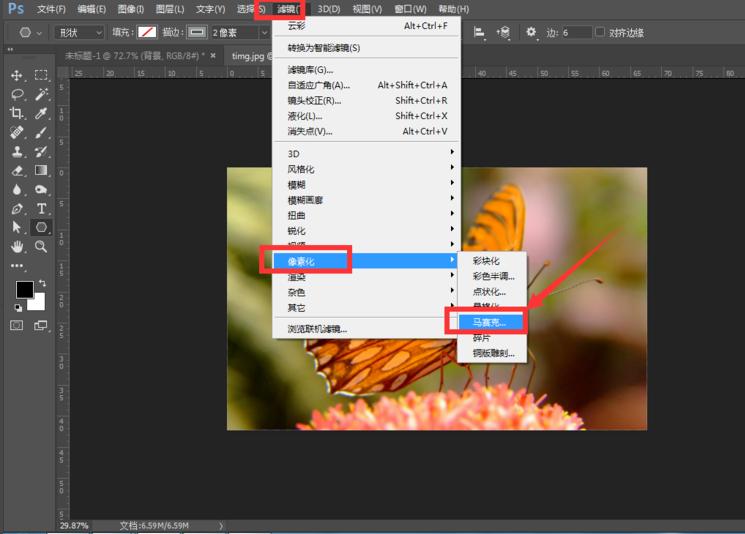Toggle the 对齐边缘 checkbox
The width and height of the screenshot is (745, 534).
pyautogui.click(x=600, y=32)
